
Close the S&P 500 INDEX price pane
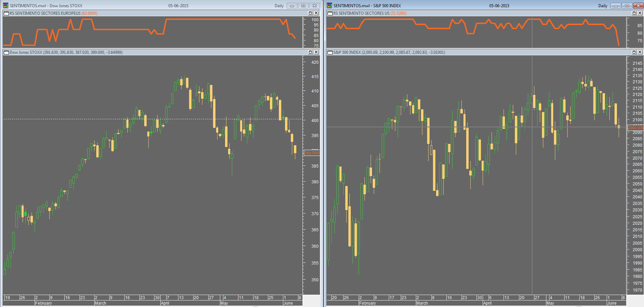tap(640, 52)
